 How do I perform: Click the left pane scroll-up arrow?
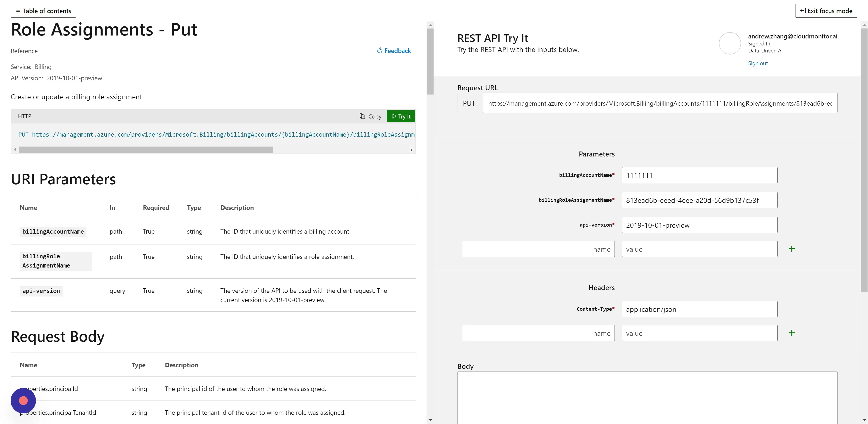[430, 25]
